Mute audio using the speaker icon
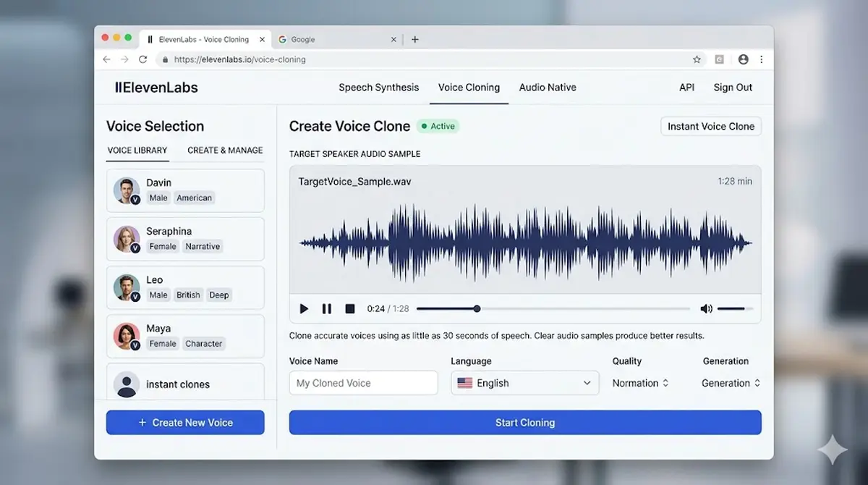 [706, 309]
